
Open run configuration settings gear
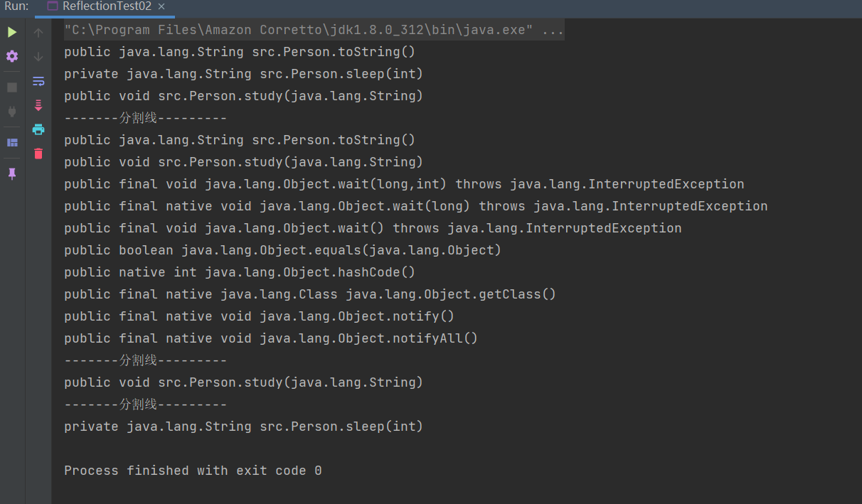(x=12, y=56)
